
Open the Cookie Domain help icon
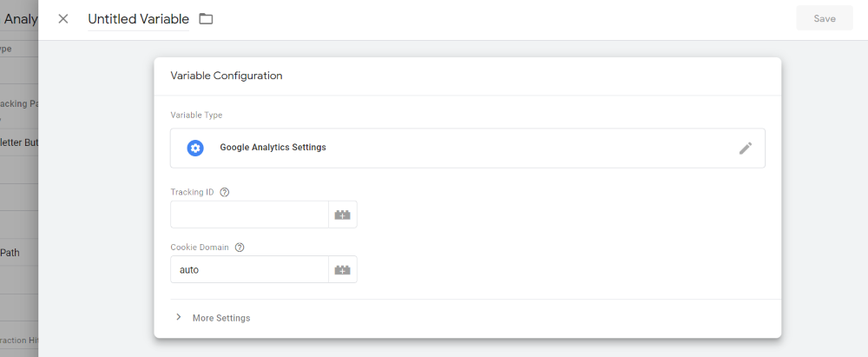pos(240,248)
